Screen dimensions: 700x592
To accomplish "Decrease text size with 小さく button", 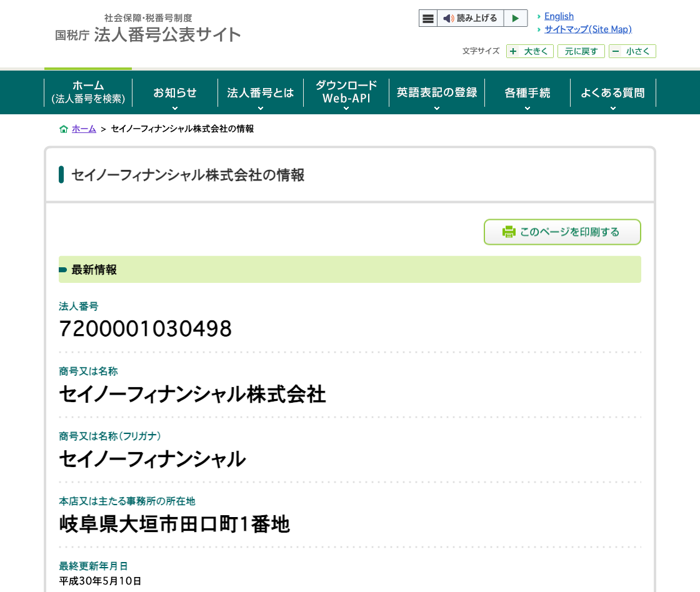I will coord(632,51).
